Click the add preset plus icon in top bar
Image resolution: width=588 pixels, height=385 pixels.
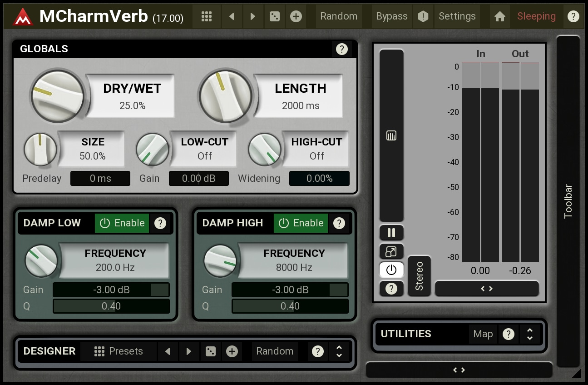pyautogui.click(x=296, y=17)
